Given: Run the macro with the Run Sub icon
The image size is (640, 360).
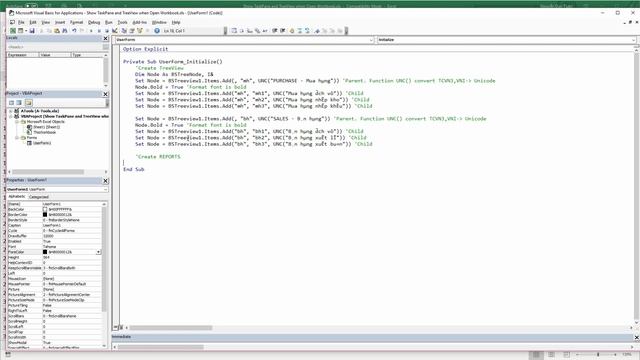Looking at the screenshot, I should (91, 31).
